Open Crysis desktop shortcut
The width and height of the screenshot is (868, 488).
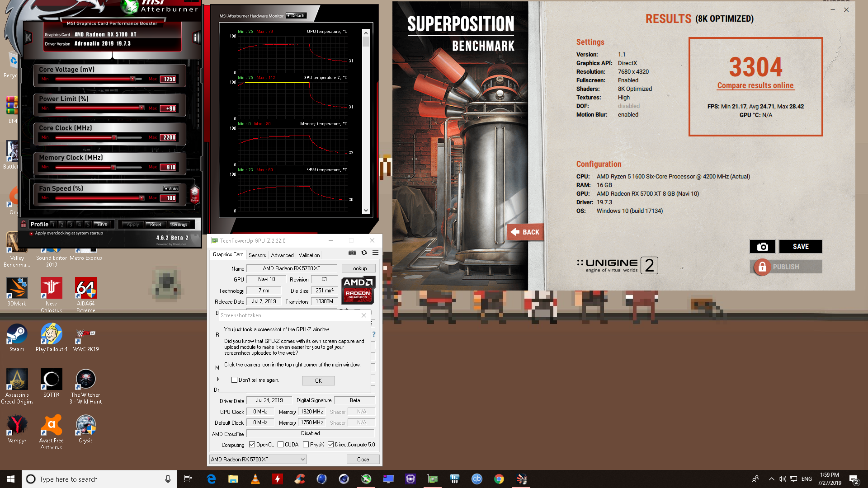(85, 429)
